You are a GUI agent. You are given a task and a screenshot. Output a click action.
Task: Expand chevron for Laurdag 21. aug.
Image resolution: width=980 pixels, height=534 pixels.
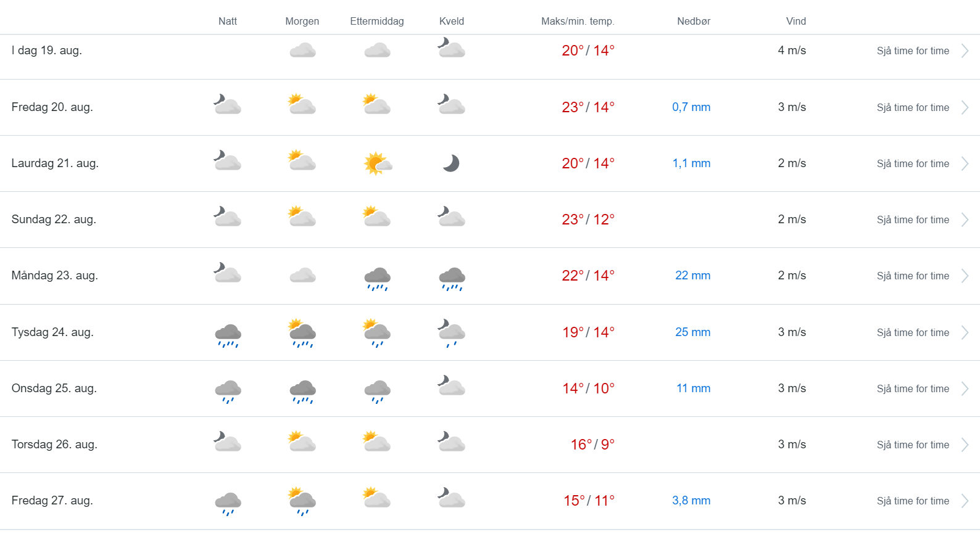(965, 163)
